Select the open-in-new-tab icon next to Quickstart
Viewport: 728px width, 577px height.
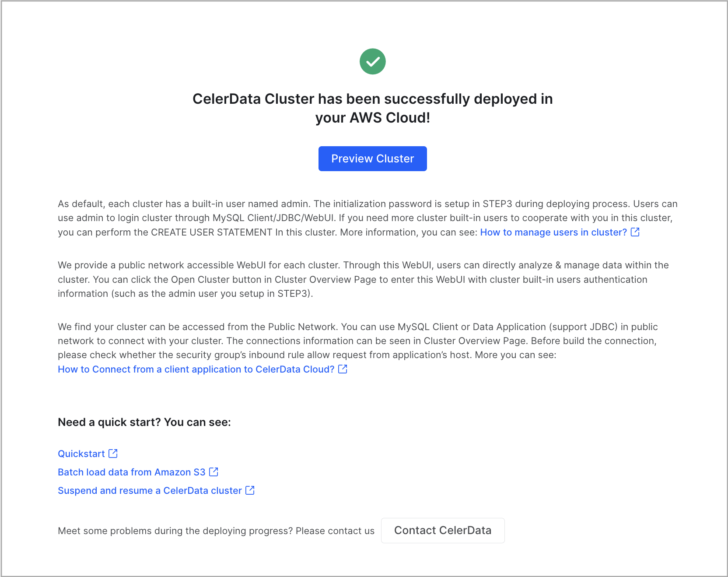(x=113, y=454)
